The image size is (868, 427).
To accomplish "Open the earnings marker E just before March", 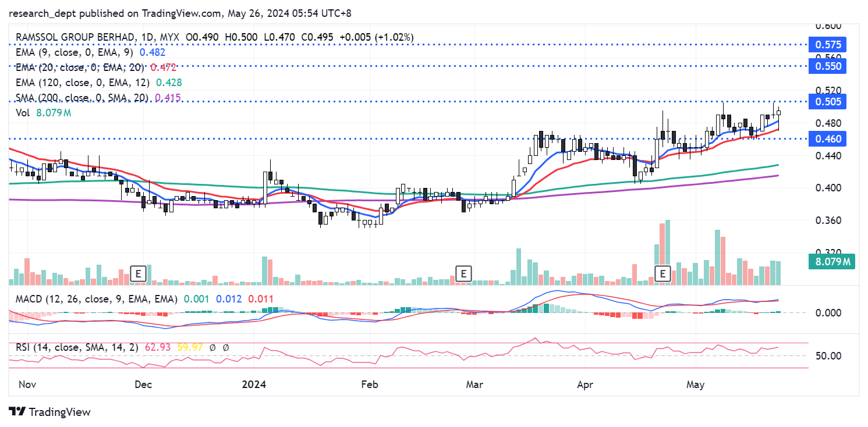I will (x=463, y=273).
